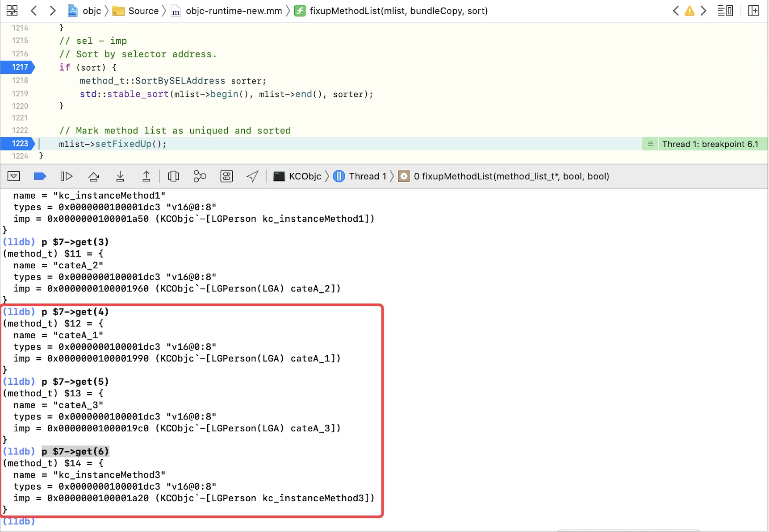Toggle breakpoint on line 1223
Image resolution: width=769 pixels, height=532 pixels.
pyautogui.click(x=18, y=143)
